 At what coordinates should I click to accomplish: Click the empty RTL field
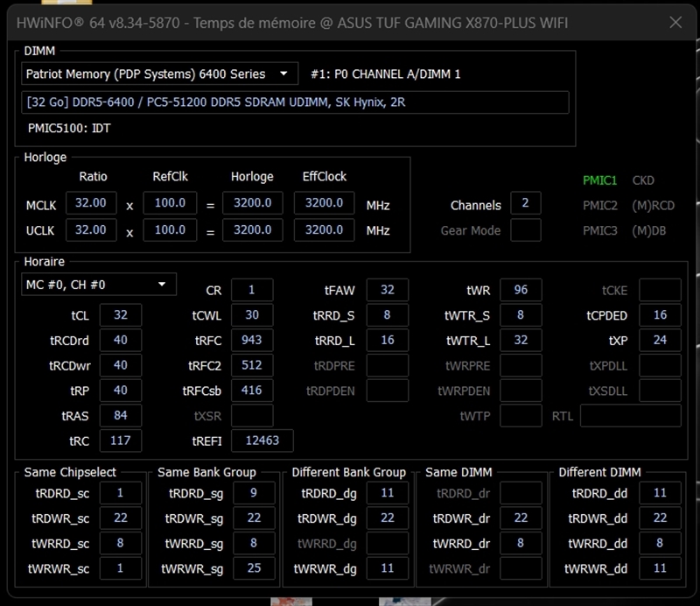tap(630, 415)
